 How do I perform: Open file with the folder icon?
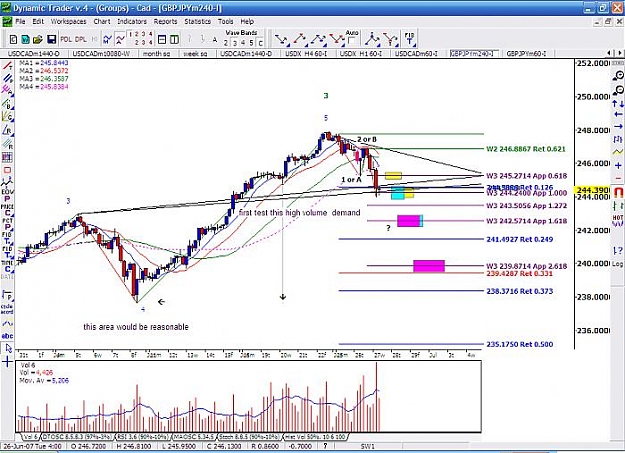point(38,39)
